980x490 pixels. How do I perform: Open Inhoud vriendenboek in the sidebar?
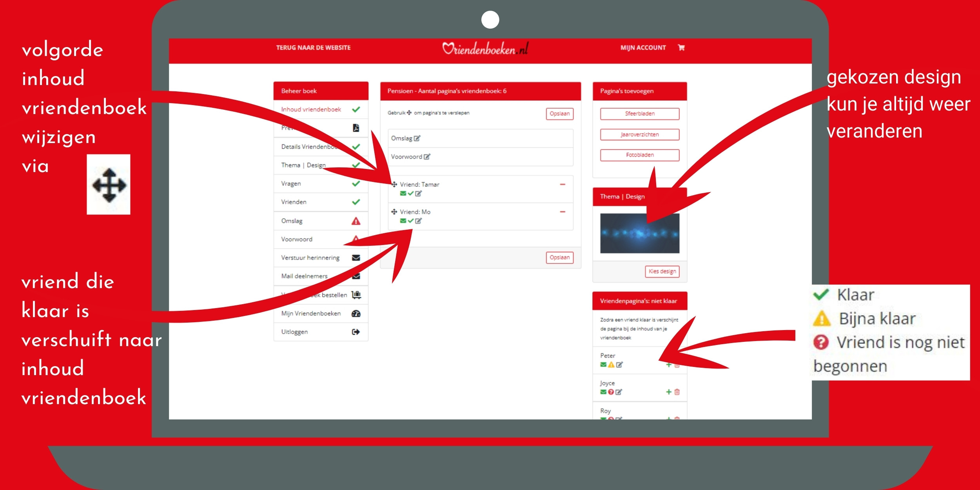click(321, 109)
